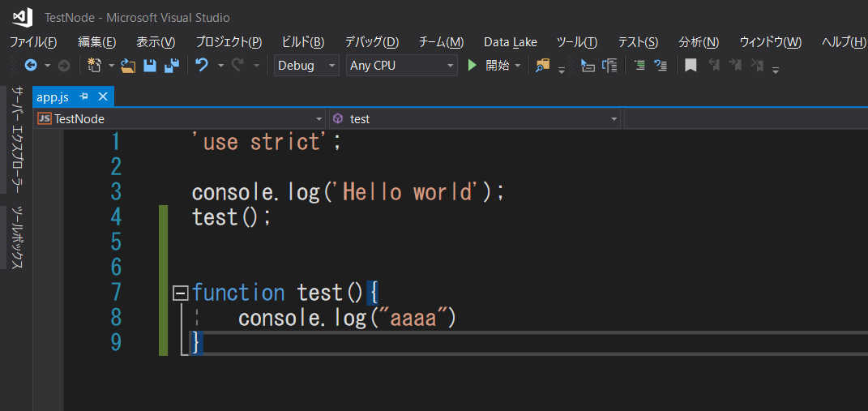The height and width of the screenshot is (411, 868).
Task: Toggle a bookmark with the bookmark icon
Action: coord(691,66)
